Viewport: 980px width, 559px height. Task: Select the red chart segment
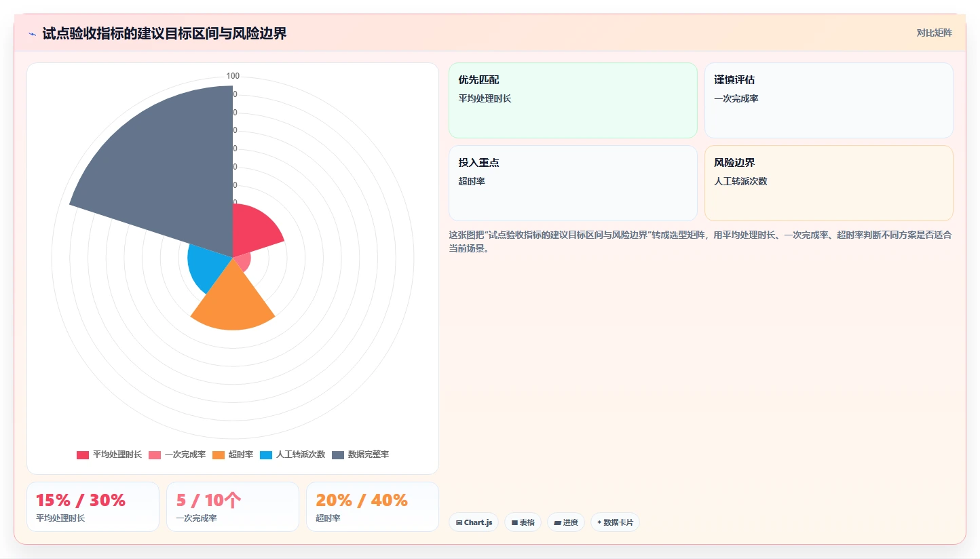255,231
